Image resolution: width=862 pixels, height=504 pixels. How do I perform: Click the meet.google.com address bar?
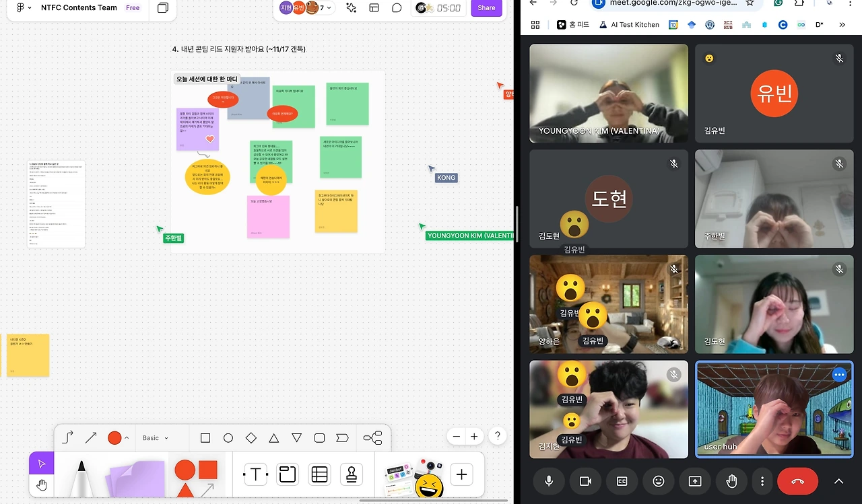(x=673, y=3)
